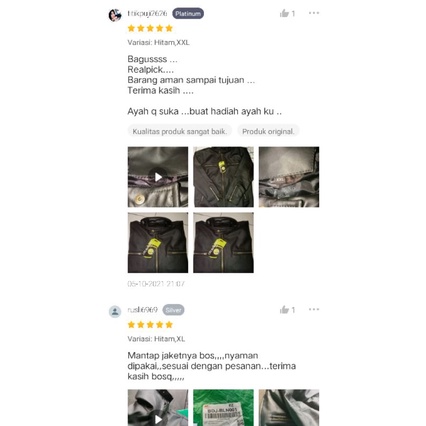Open second folded jacket photo in bottom row

click(x=223, y=243)
